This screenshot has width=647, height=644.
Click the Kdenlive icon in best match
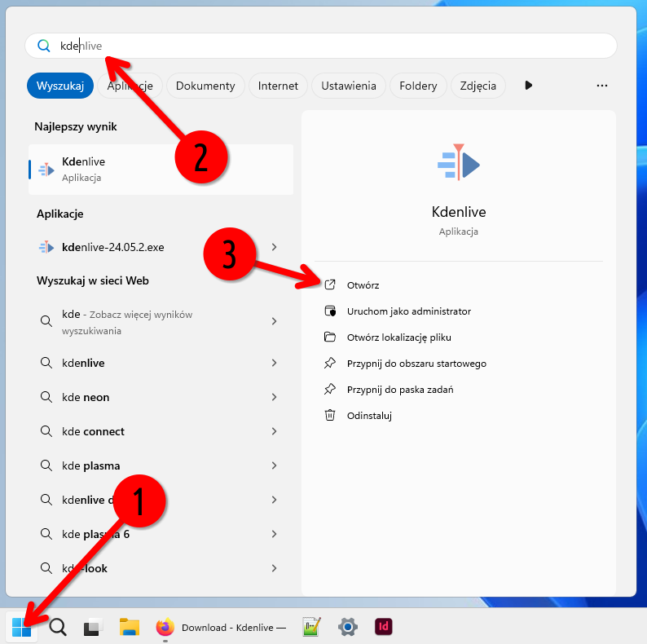click(x=46, y=170)
